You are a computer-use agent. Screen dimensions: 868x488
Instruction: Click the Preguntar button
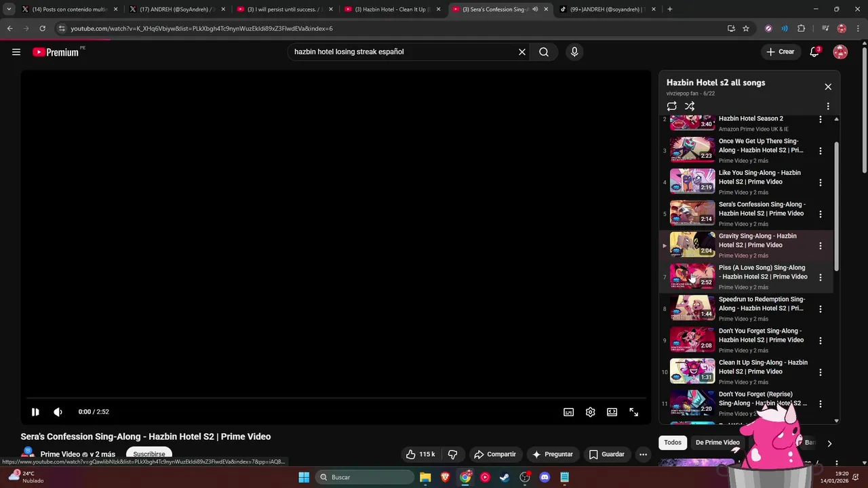[553, 454]
